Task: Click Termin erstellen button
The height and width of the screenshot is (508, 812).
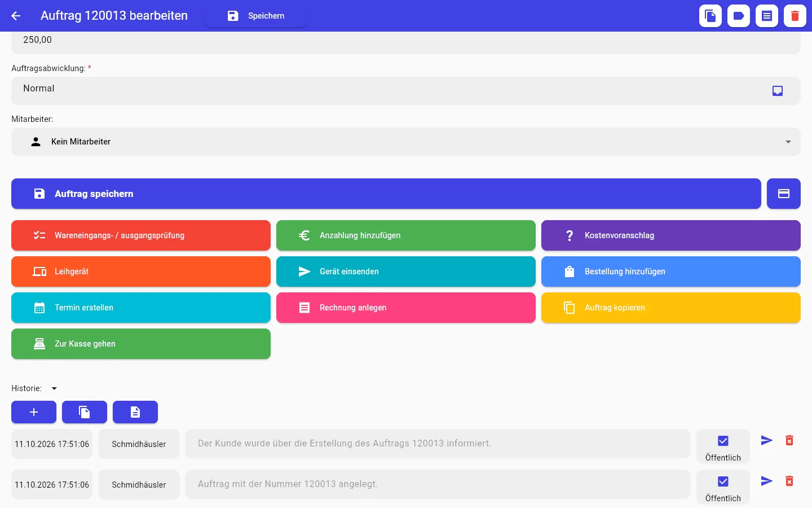Action: pyautogui.click(x=141, y=308)
